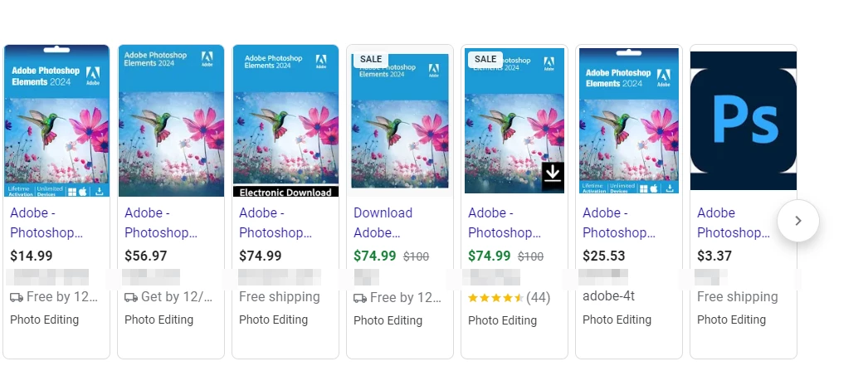Click the delivery truck icon on the $14.99 card

click(x=17, y=298)
